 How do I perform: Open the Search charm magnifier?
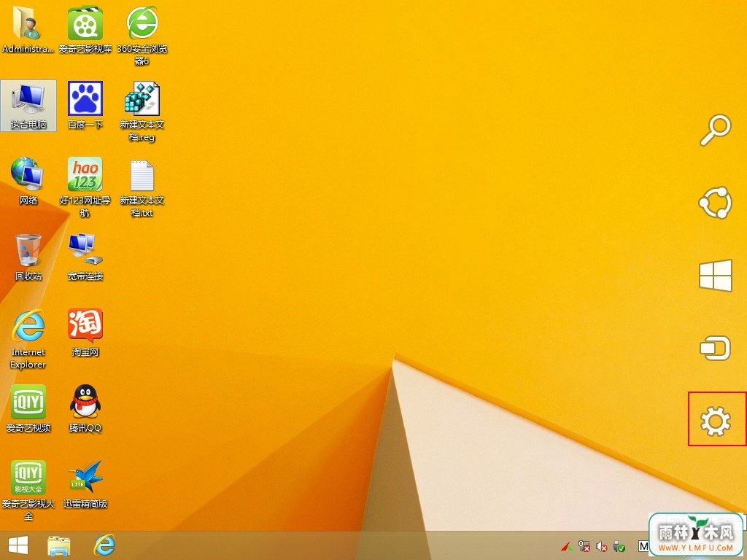click(715, 130)
